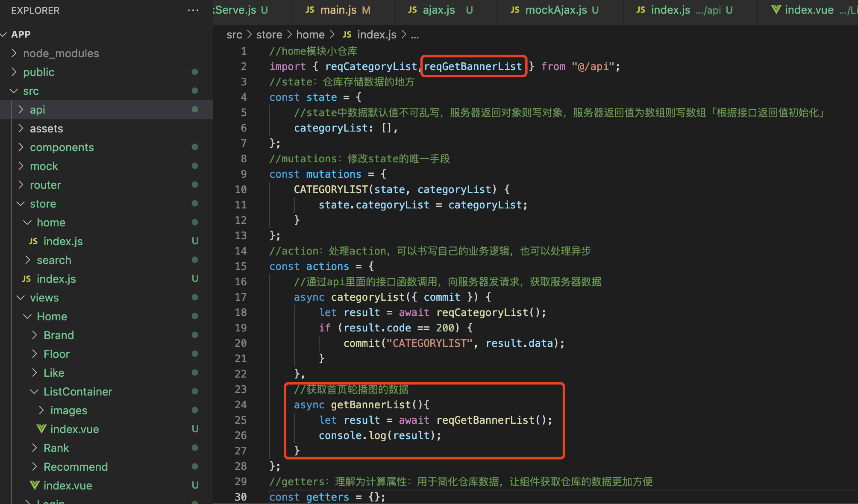This screenshot has height=504, width=858.
Task: Expand the Brand folder chevron
Action: coord(35,335)
